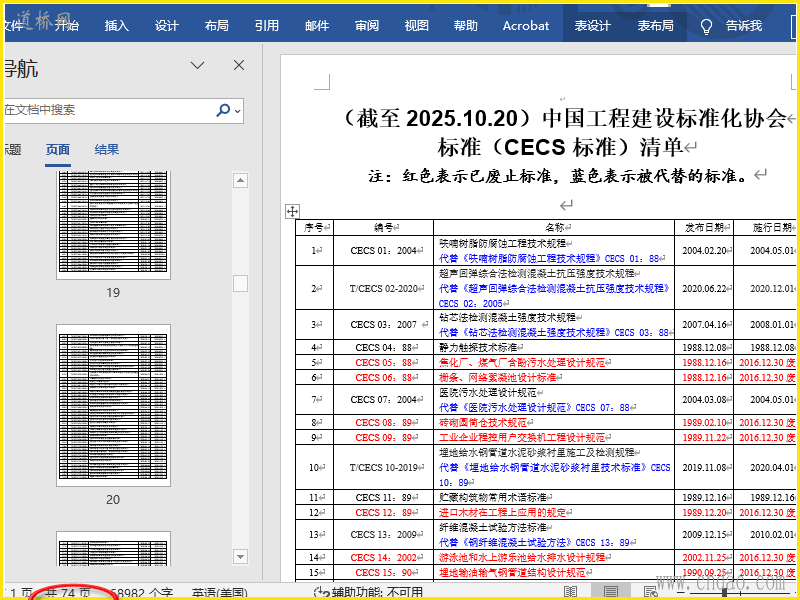Click table cell CECS 01：2004
Screen dimensions: 800x600
384,251
